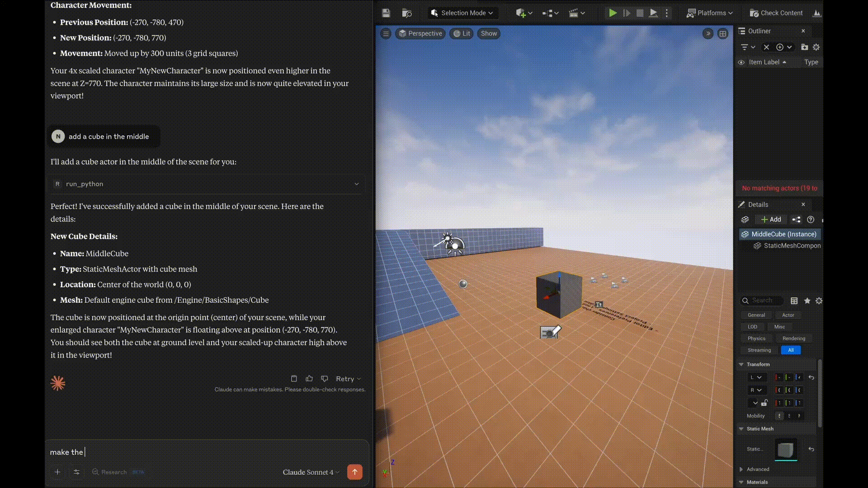Thumbs up the Claude response
Screen dimensions: 868x488
point(309,379)
